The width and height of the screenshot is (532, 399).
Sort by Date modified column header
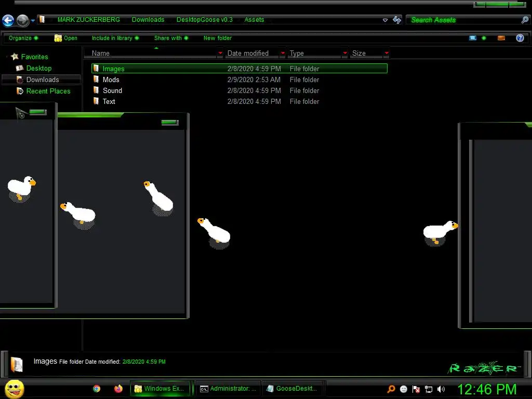tap(248, 54)
